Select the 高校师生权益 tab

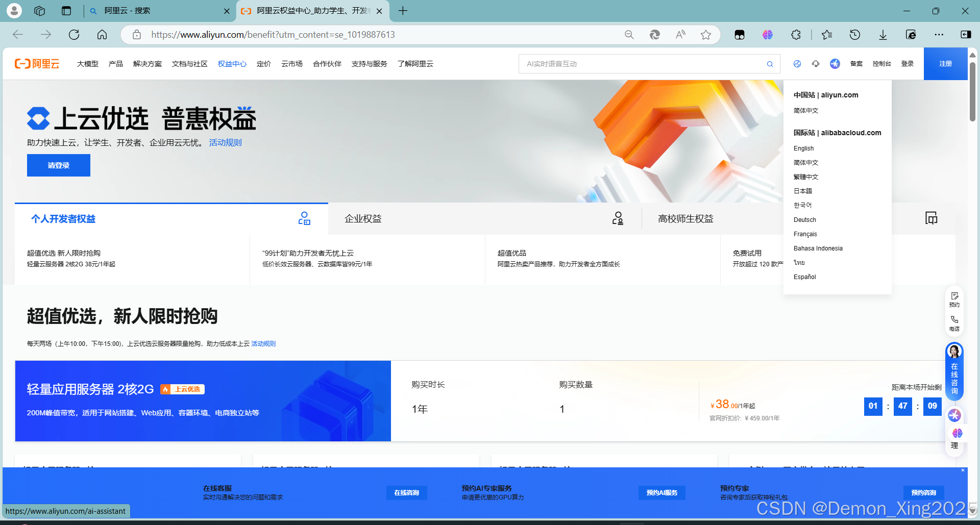click(685, 219)
